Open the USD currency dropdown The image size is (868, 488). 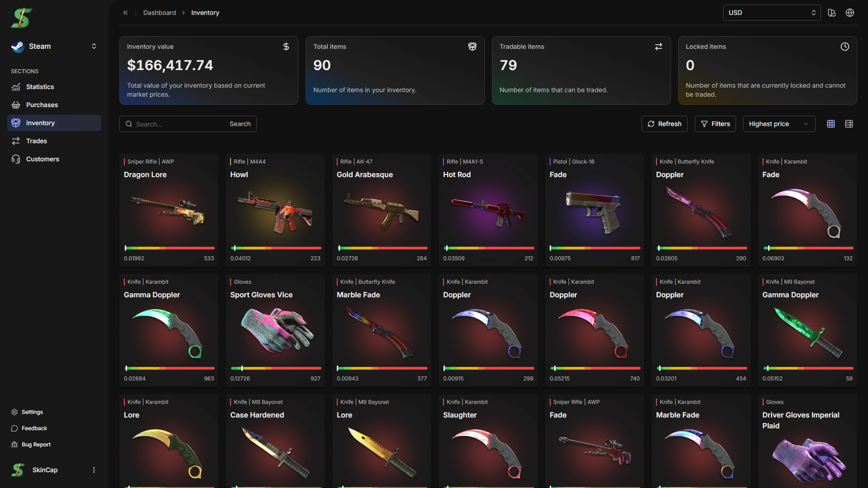[x=772, y=13]
